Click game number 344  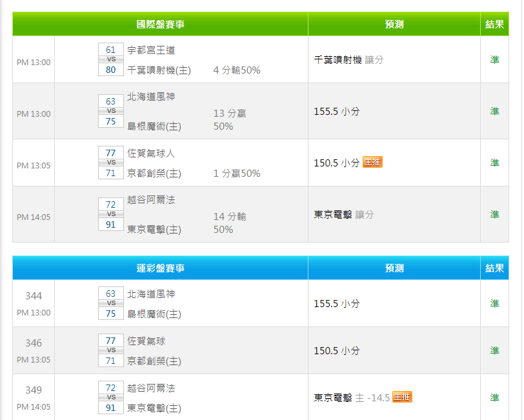(34, 296)
